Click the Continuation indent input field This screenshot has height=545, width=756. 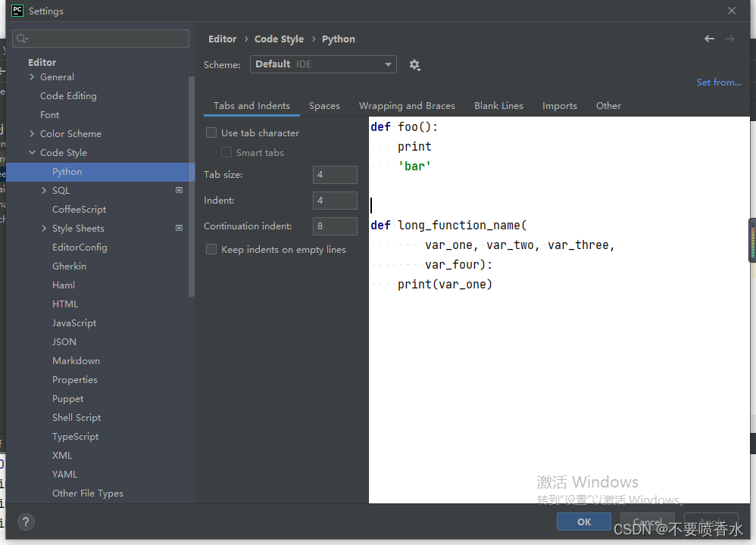pos(335,226)
